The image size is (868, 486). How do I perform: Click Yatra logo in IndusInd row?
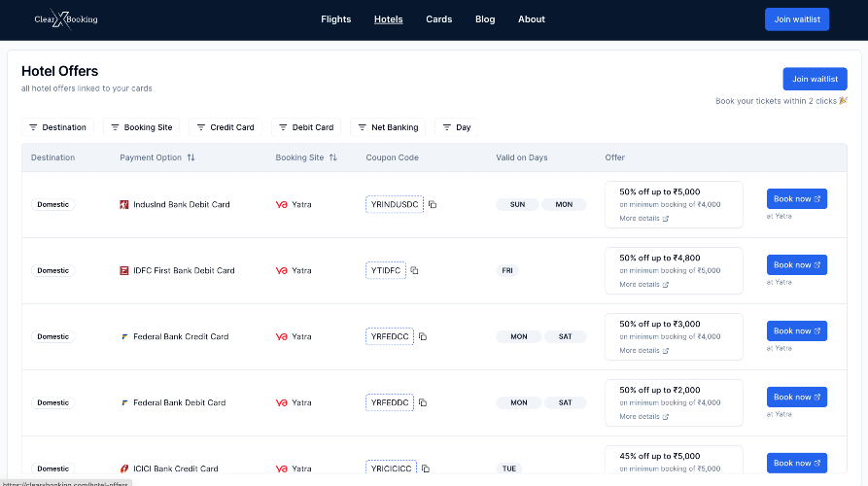click(281, 205)
